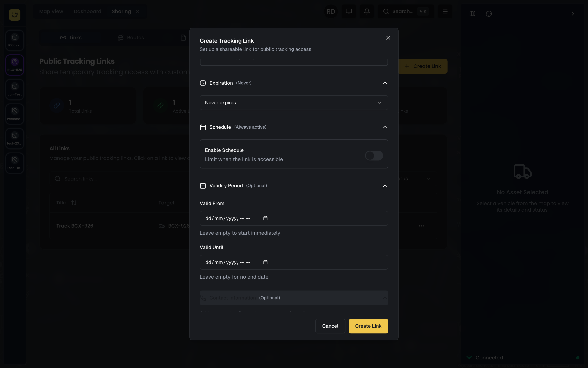Switch to the Map View tab
This screenshot has width=588, height=368.
coord(51,11)
